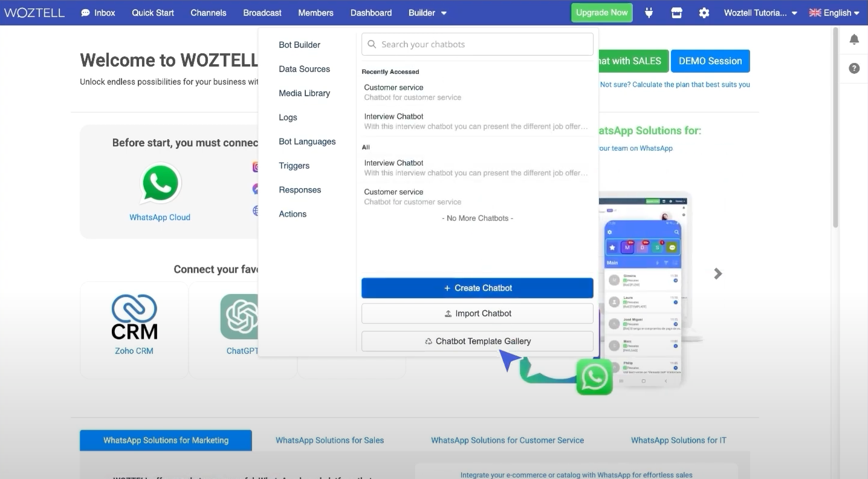Open recently accessed Customer service chatbot
This screenshot has width=868, height=479.
click(478, 92)
